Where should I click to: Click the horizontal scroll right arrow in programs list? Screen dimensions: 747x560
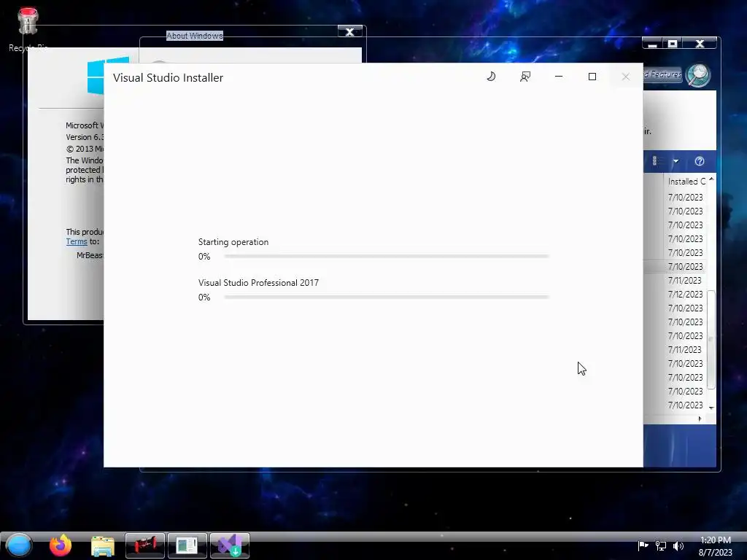700,419
